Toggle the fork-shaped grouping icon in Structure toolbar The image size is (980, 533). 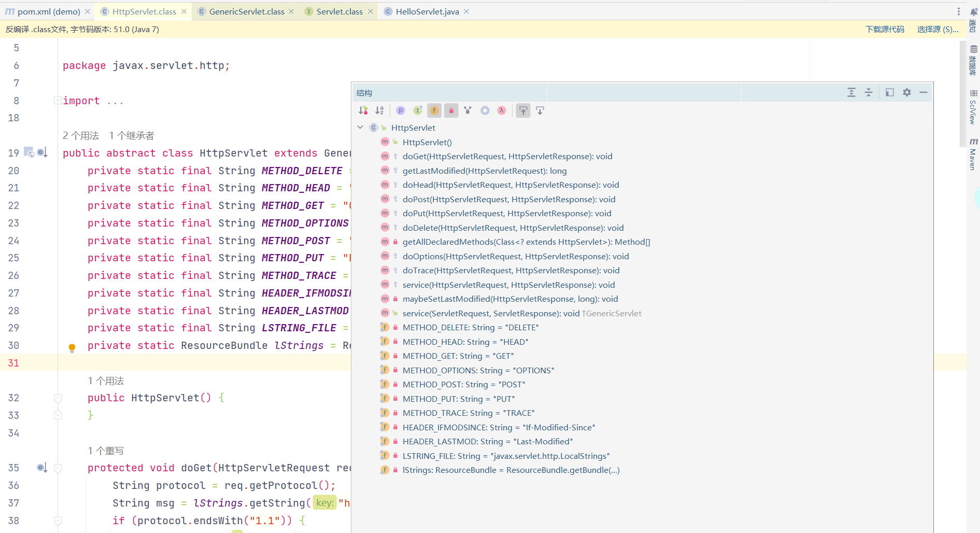tap(468, 110)
